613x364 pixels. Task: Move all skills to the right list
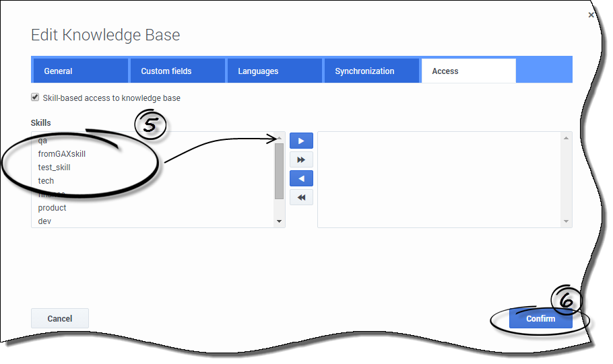click(x=301, y=159)
